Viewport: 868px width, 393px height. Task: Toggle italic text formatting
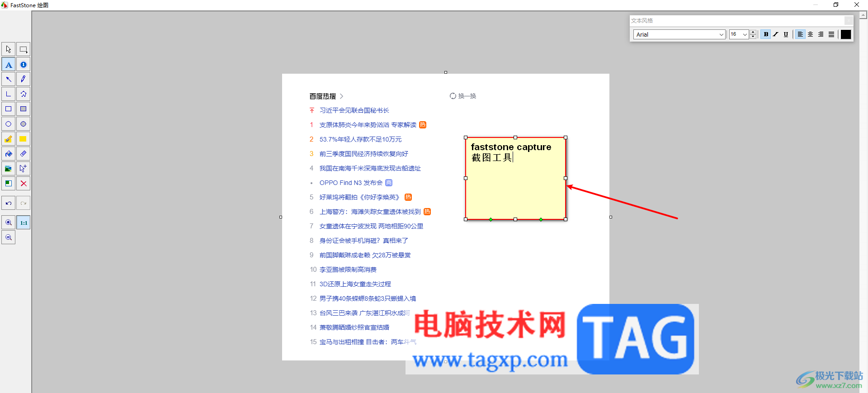pos(776,34)
